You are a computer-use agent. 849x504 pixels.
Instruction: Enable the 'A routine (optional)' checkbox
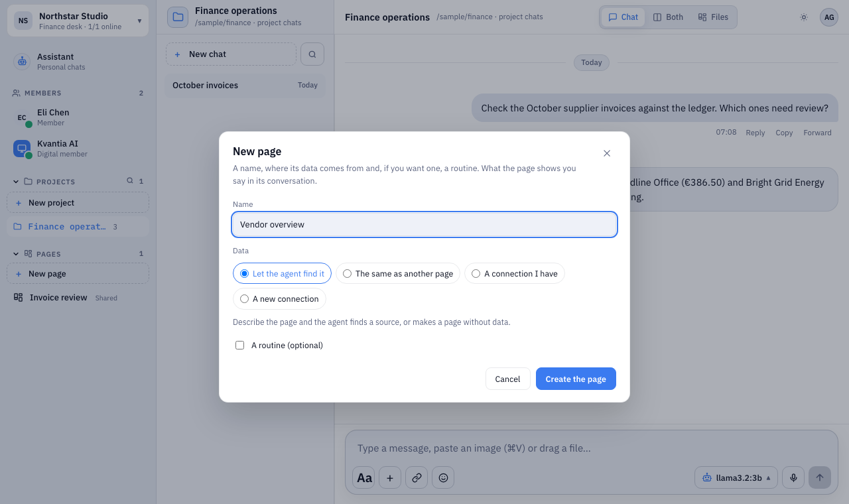240,346
